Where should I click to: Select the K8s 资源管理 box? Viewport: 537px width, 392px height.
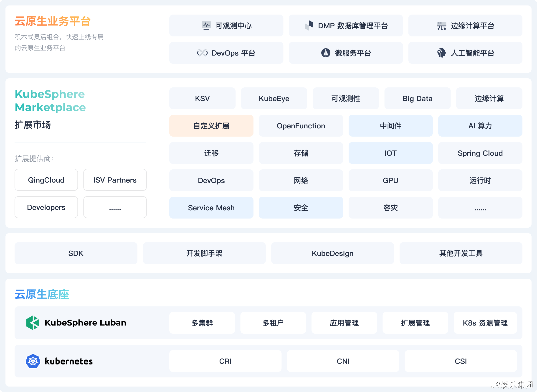[485, 323]
